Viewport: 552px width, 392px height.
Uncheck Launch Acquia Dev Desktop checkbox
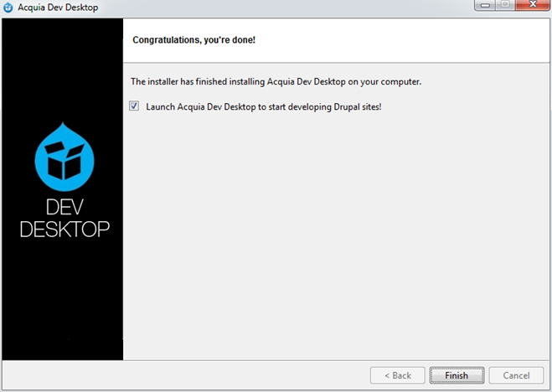click(134, 106)
